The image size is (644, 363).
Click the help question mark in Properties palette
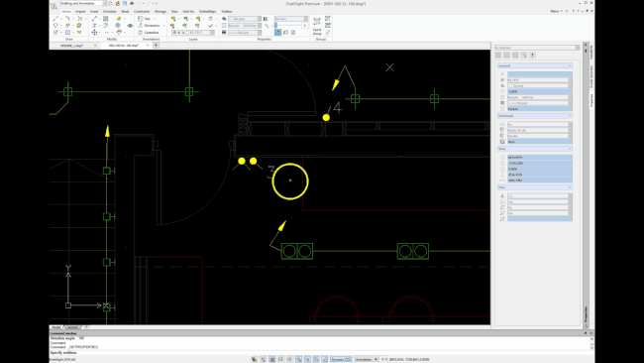[x=532, y=56]
